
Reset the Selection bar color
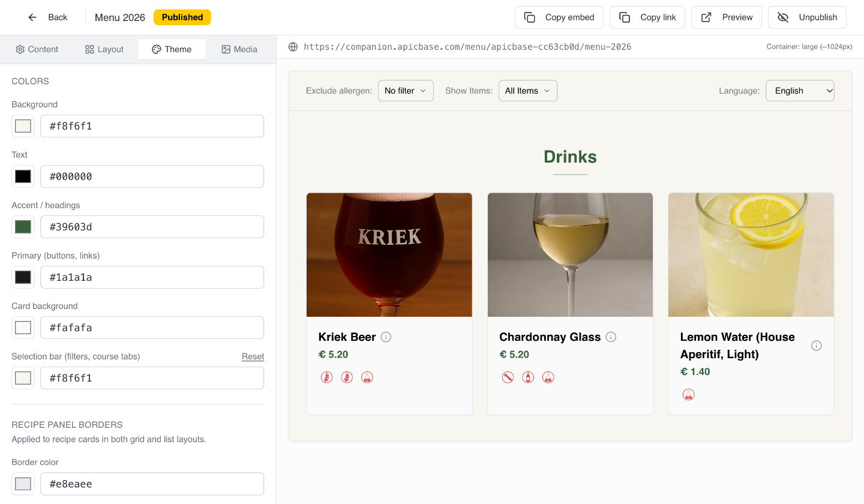[253, 356]
